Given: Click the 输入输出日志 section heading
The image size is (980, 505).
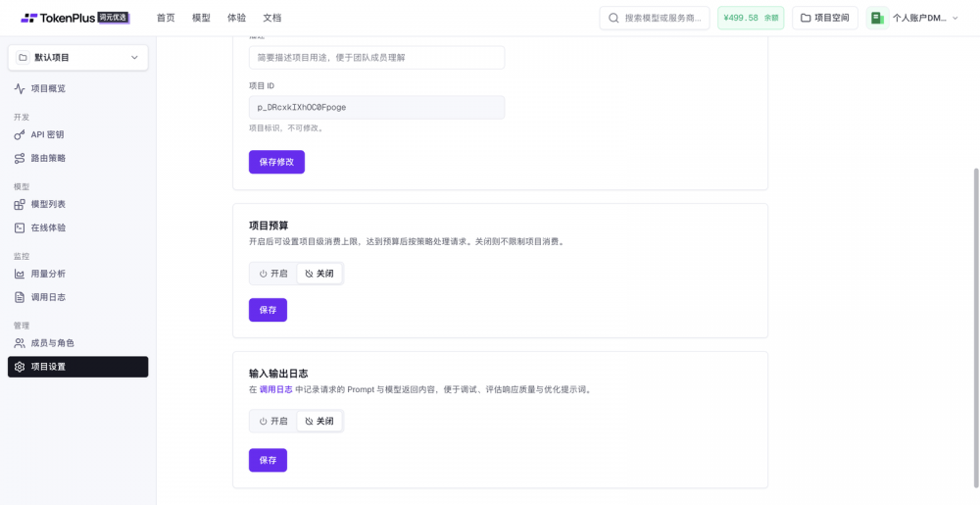Looking at the screenshot, I should coord(278,374).
